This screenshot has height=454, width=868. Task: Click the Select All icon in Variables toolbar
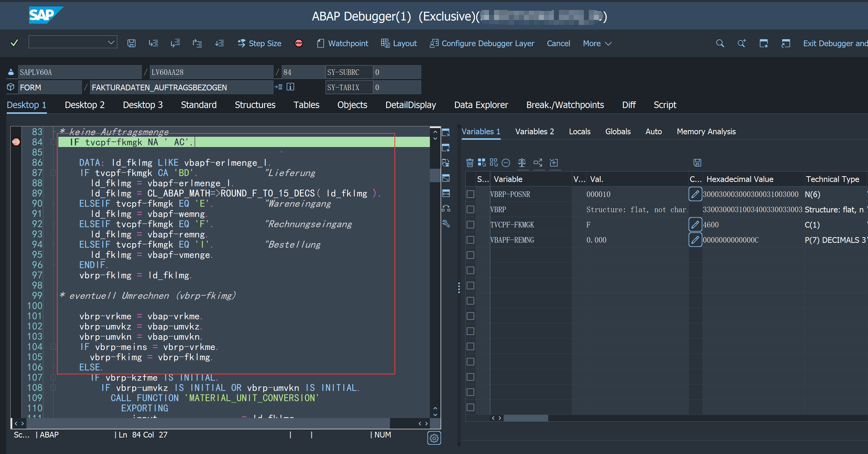click(x=482, y=163)
